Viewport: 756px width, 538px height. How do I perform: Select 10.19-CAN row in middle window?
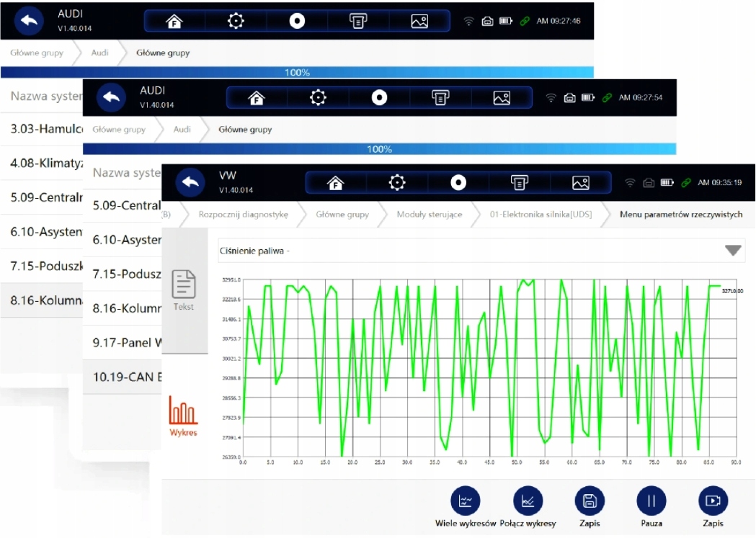[123, 377]
